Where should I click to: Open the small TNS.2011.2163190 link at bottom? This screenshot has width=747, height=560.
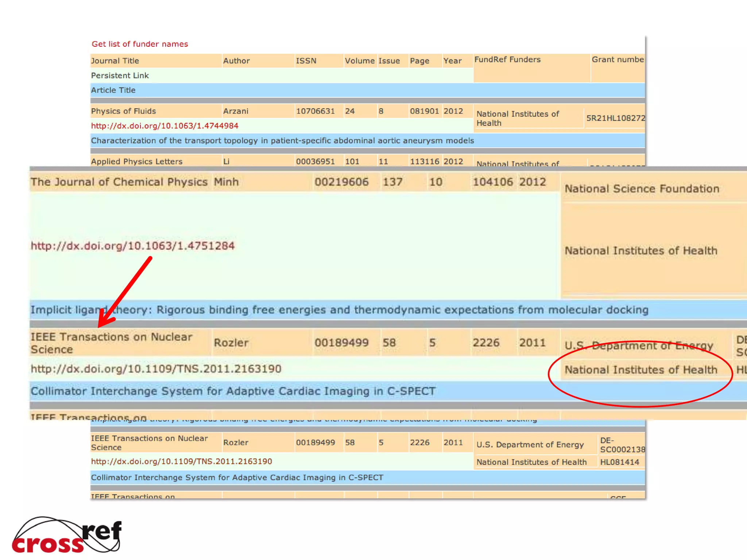[181, 462]
